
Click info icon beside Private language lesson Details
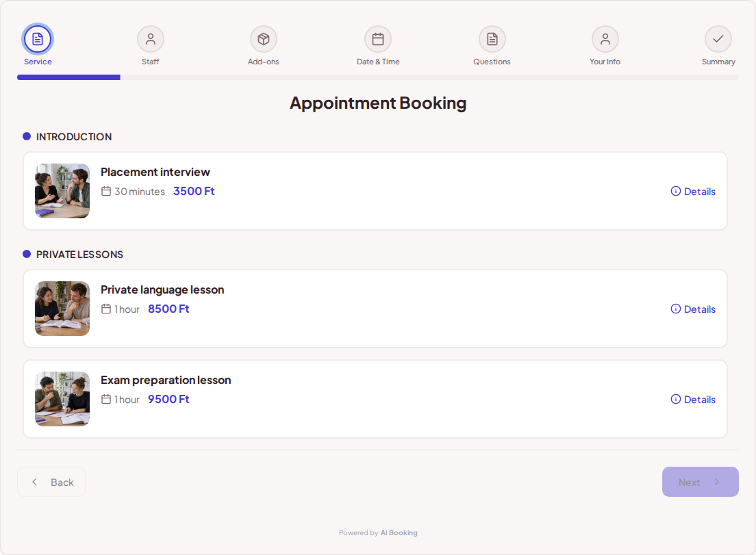tap(675, 309)
